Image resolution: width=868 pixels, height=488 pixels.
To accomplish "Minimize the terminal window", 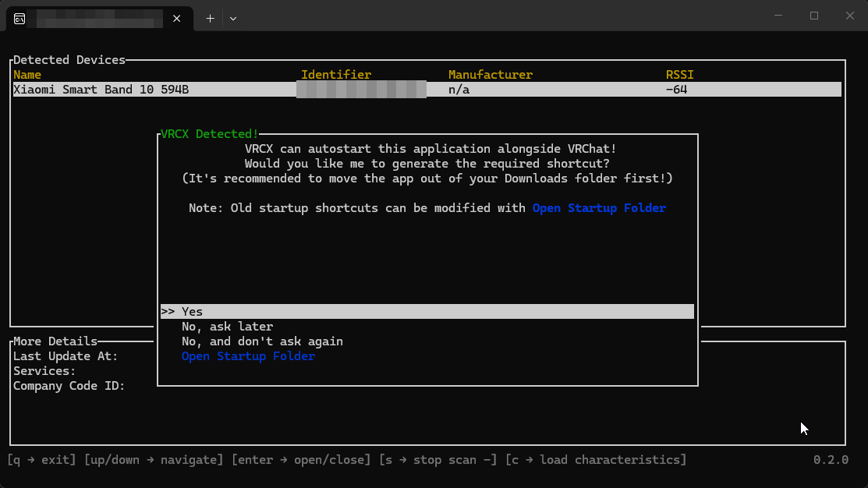I will (778, 16).
